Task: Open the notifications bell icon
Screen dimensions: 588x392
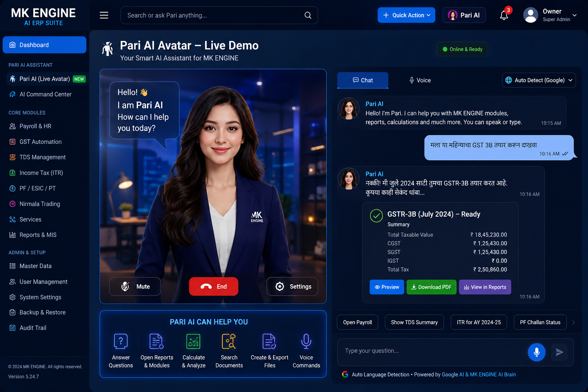Action: [x=504, y=15]
